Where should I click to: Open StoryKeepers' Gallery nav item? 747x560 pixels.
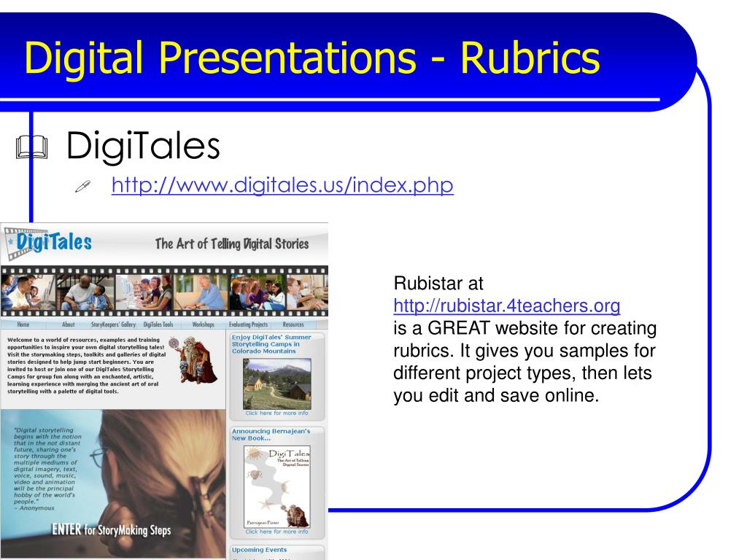113,324
